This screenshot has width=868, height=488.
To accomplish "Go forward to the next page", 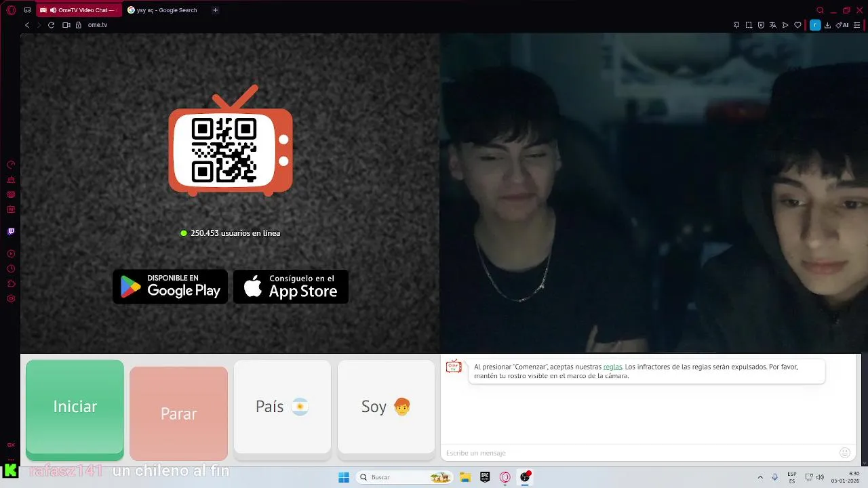I will click(39, 25).
